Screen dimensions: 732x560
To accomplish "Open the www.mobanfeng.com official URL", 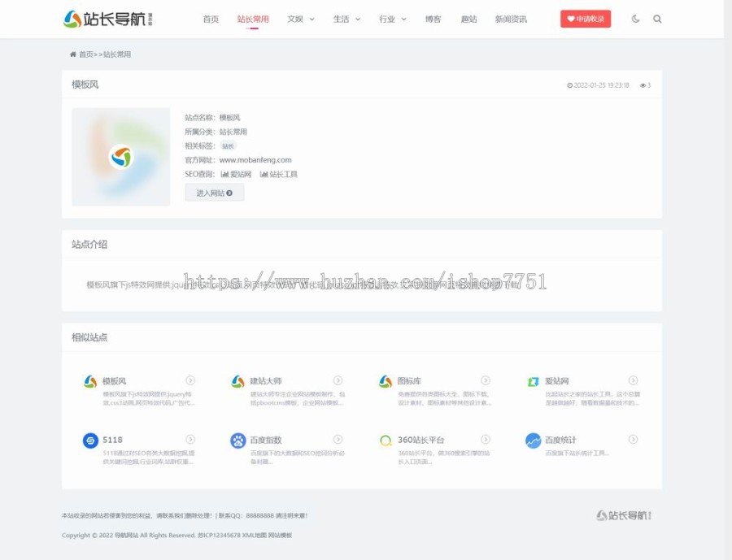I will [x=255, y=160].
